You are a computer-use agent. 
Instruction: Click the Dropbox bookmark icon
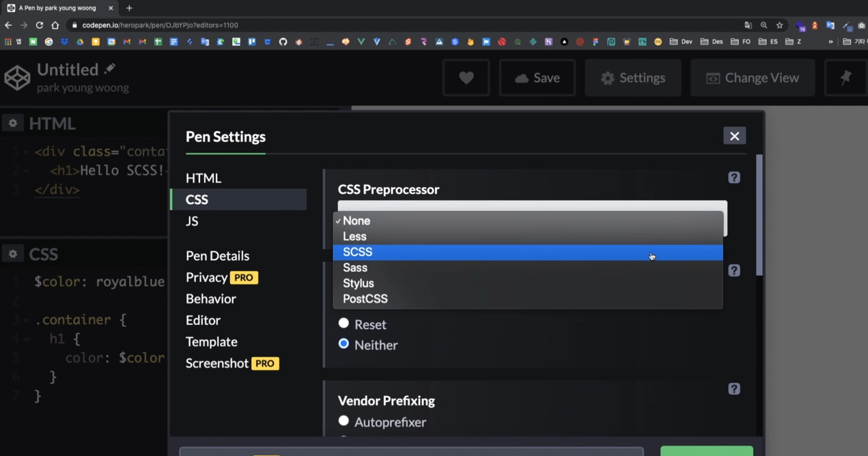[x=64, y=42]
